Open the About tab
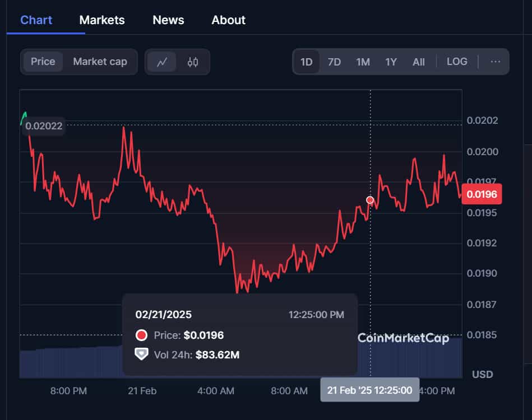 [x=228, y=20]
